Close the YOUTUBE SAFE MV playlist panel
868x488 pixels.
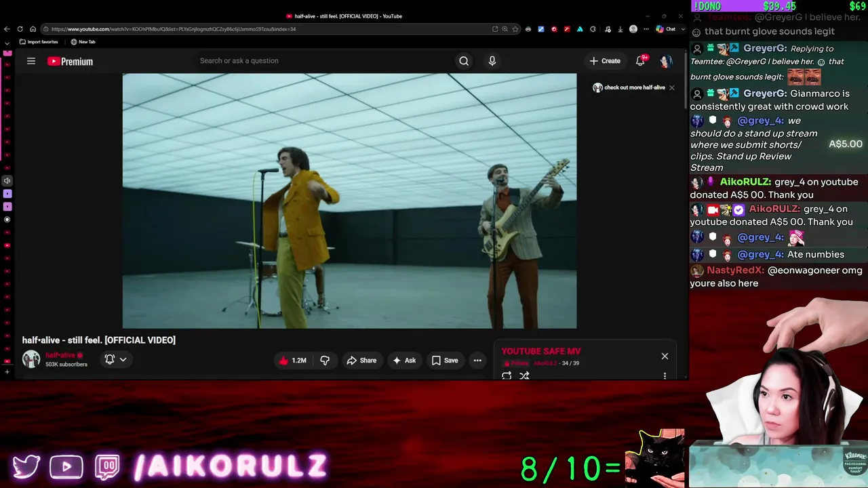pyautogui.click(x=665, y=357)
